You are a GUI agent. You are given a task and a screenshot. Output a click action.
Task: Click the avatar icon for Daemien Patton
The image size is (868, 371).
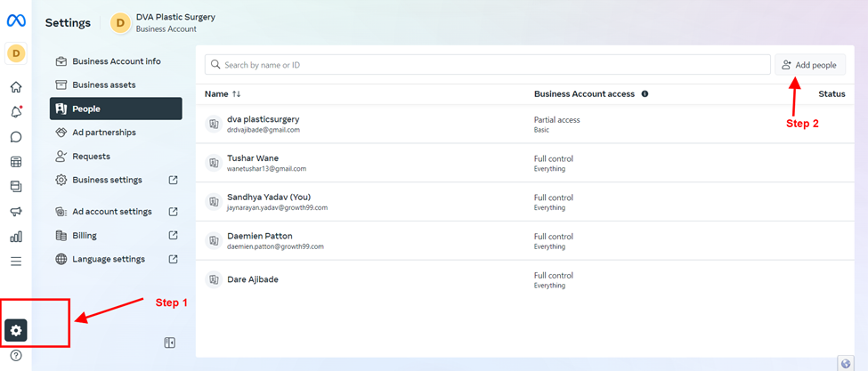[213, 240]
